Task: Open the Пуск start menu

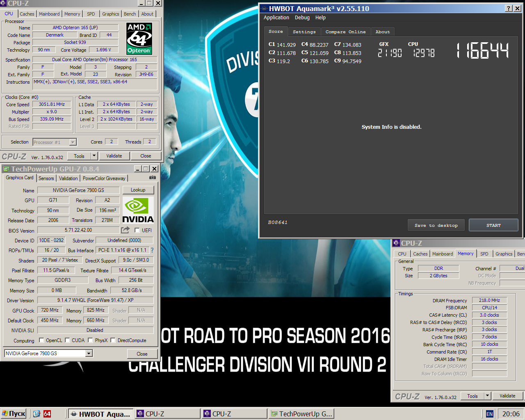Action: click(14, 414)
